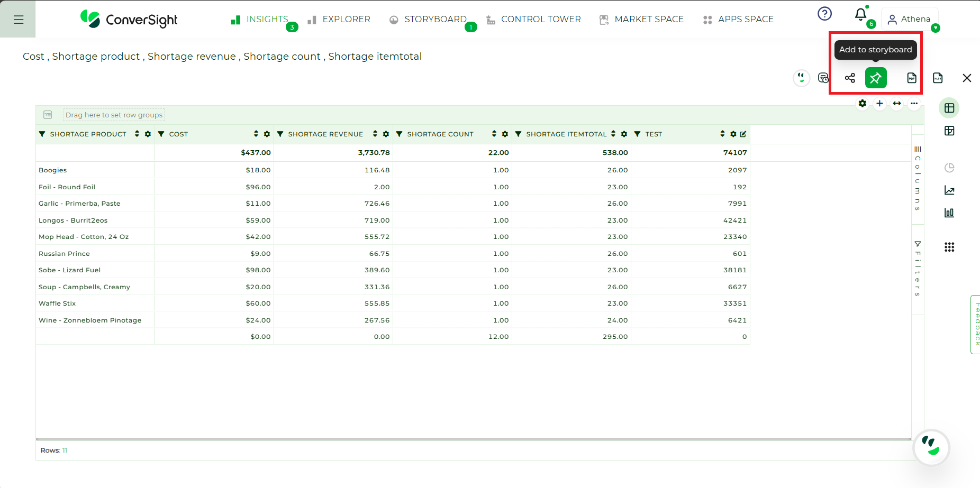Go to Apps Space tab
Viewport: 980px width, 488px height.
[738, 20]
